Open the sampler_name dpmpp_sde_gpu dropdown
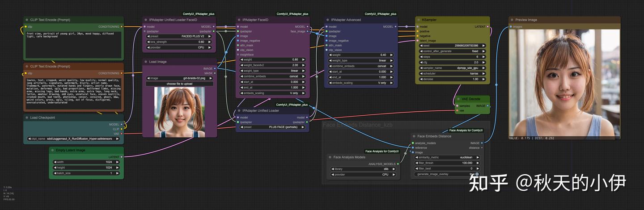 pos(452,68)
